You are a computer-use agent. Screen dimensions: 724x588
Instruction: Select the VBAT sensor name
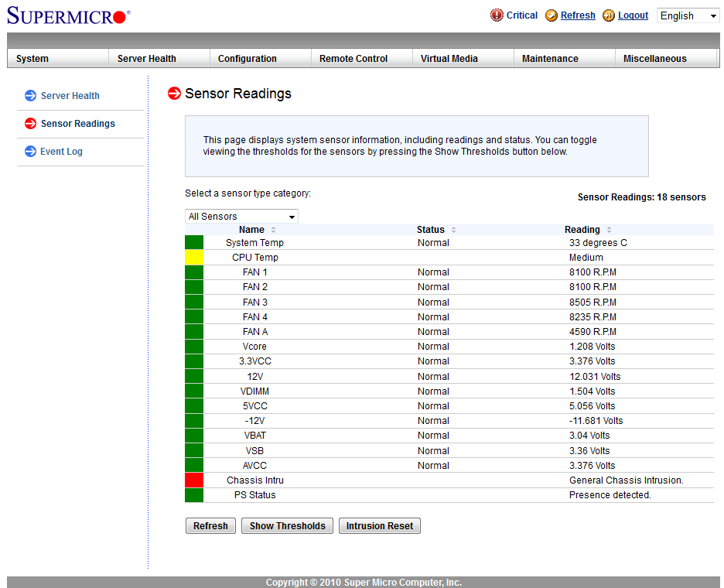[255, 436]
